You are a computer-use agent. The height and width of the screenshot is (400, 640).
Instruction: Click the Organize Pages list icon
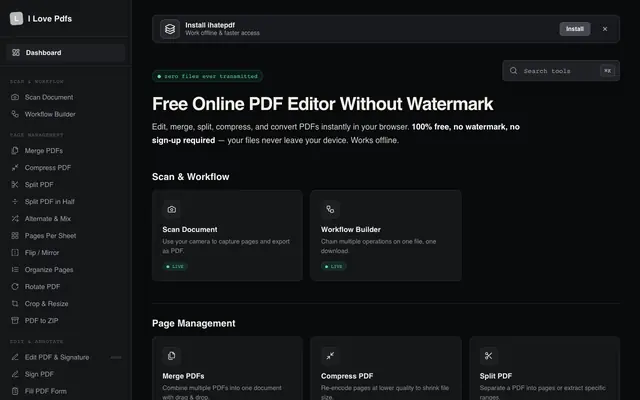15,270
